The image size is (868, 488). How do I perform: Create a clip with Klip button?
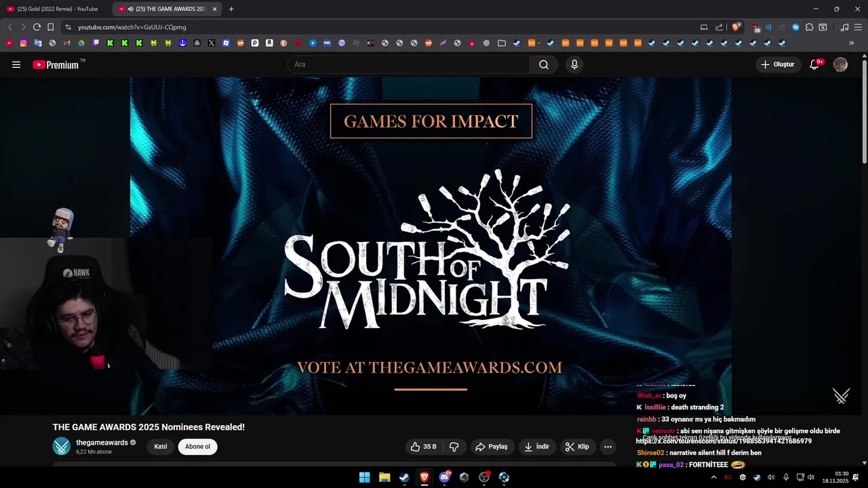point(578,447)
